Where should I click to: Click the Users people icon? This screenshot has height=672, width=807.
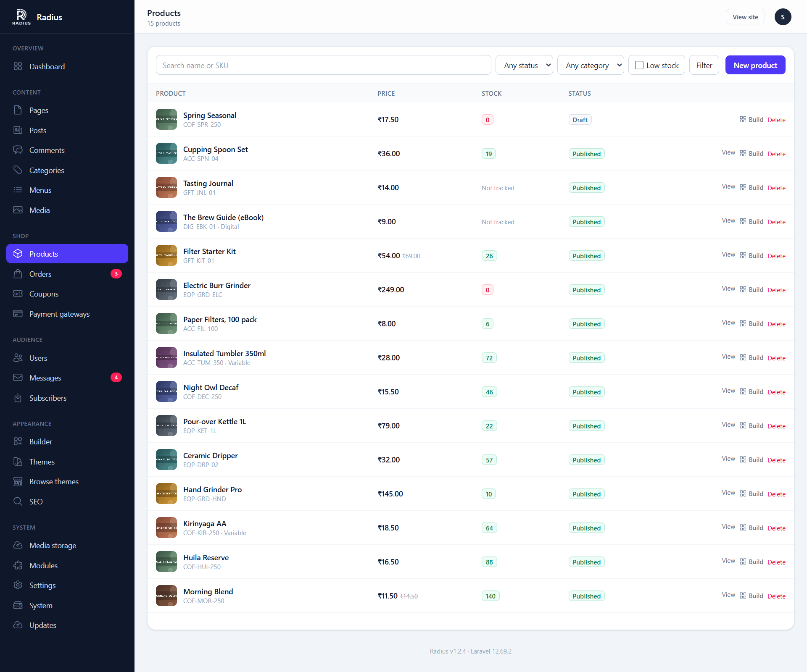18,358
